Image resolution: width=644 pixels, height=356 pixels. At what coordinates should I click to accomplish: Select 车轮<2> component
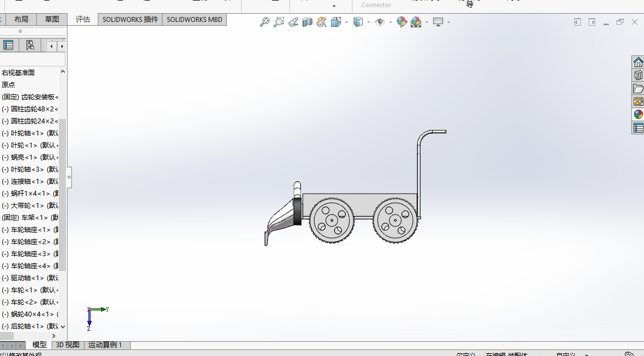pyautogui.click(x=30, y=302)
